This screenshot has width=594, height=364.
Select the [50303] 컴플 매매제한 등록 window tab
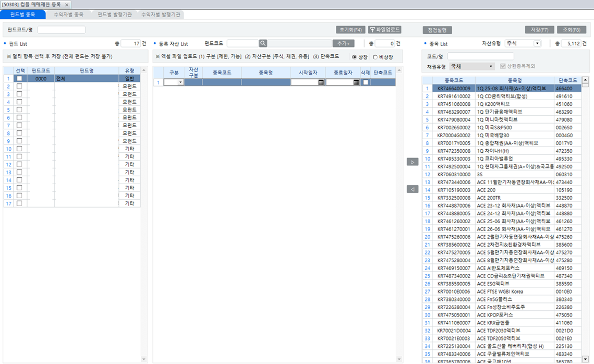(x=32, y=5)
